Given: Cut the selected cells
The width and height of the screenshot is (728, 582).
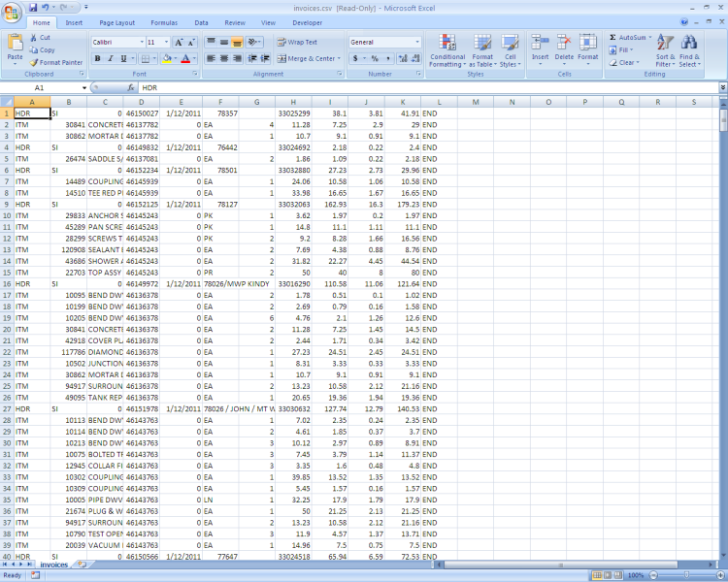Looking at the screenshot, I should [40, 38].
